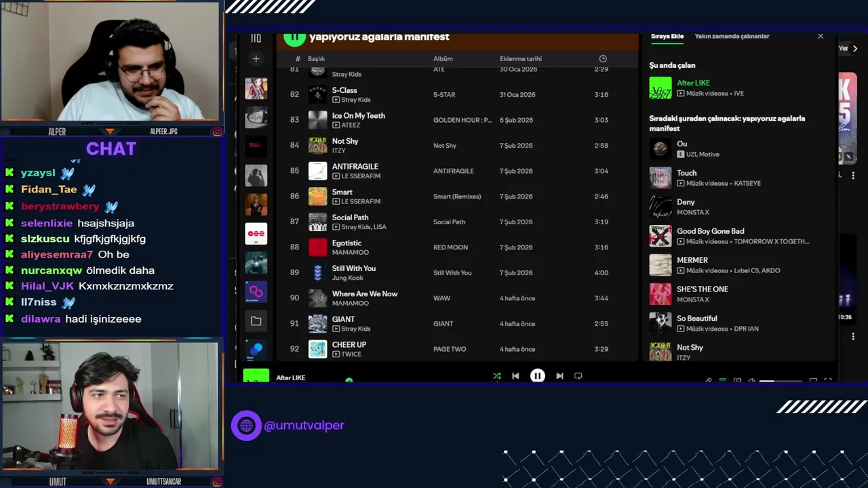Click After LIKE in the now-playing queue
The image size is (868, 488).
click(693, 83)
